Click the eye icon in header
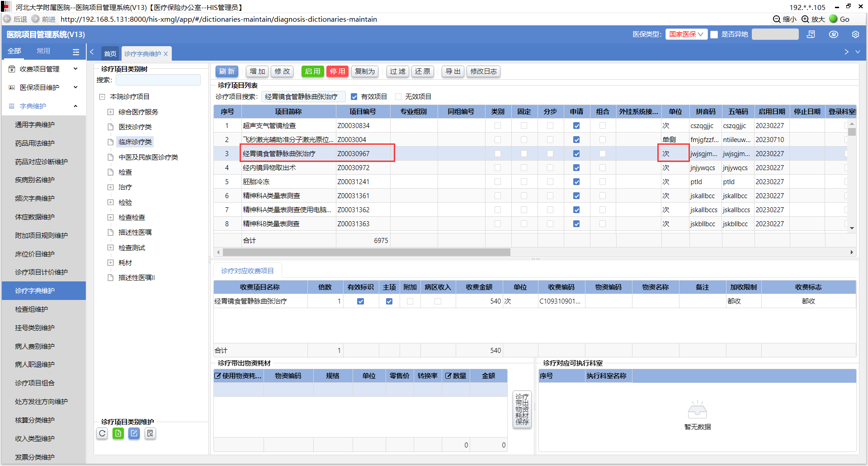The image size is (868, 466). (834, 34)
